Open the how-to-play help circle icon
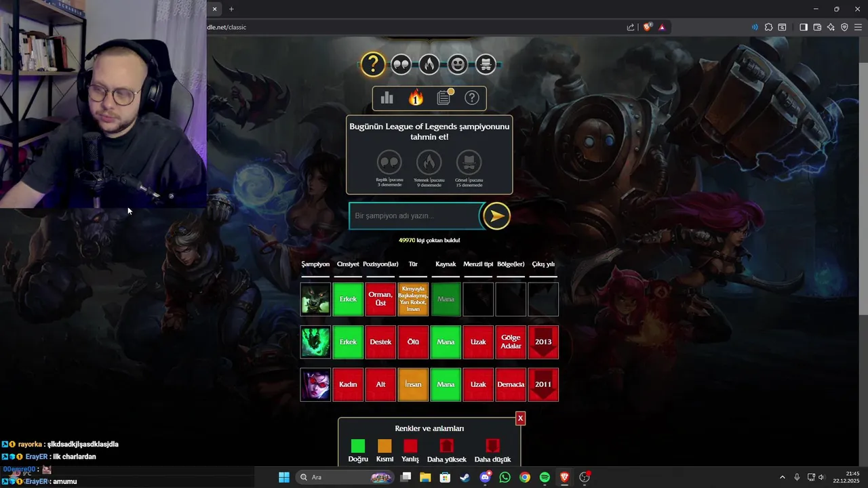Screen dimensions: 868x488 coord(472,98)
